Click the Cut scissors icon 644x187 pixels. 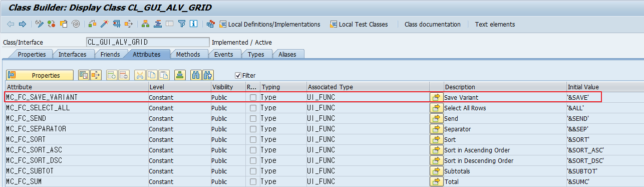coord(140,75)
